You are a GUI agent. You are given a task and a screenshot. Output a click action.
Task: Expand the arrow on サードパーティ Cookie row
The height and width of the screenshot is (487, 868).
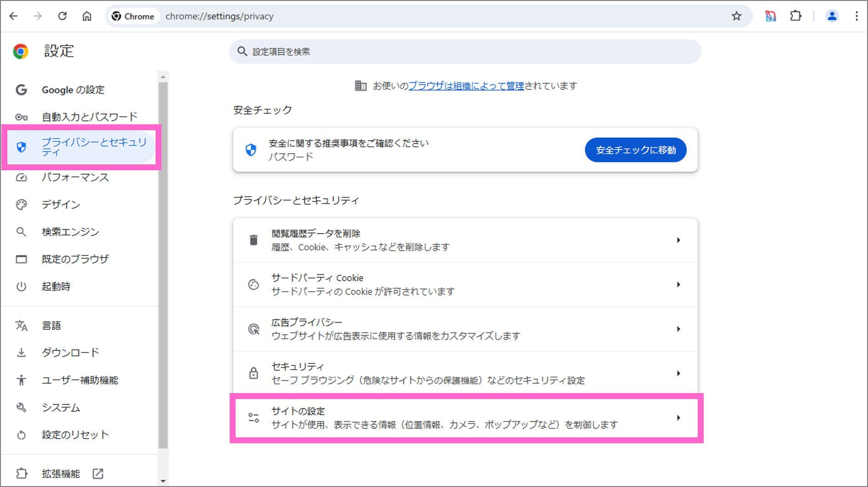(x=678, y=284)
